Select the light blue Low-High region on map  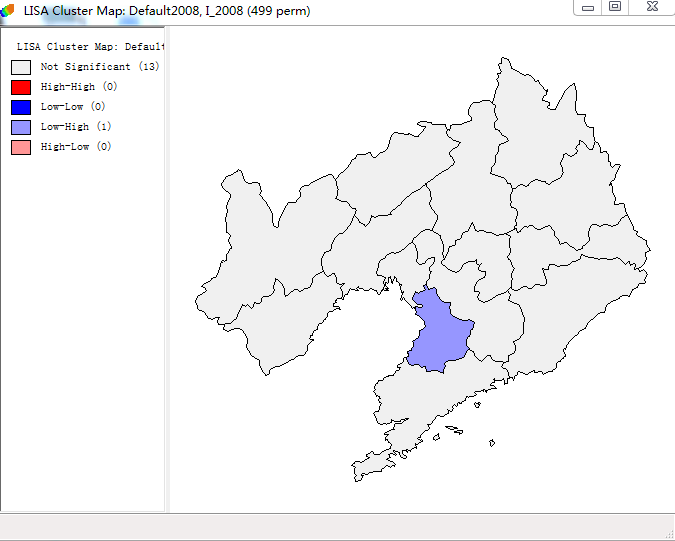coord(439,331)
